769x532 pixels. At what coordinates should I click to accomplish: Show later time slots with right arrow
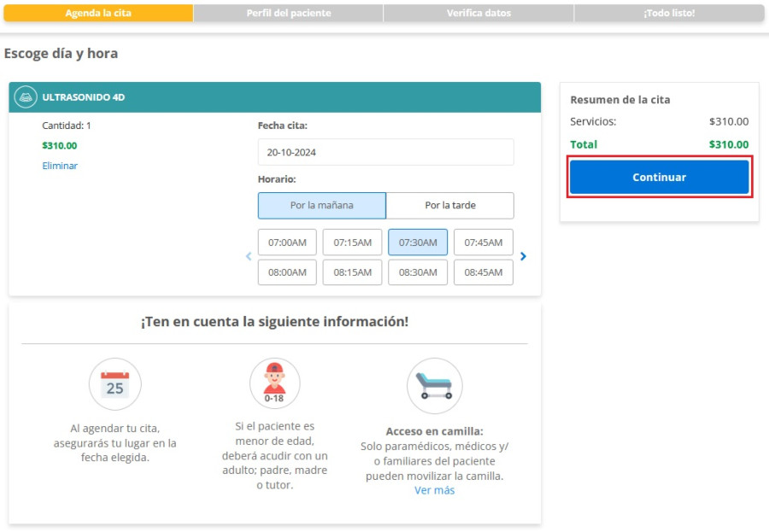(523, 256)
